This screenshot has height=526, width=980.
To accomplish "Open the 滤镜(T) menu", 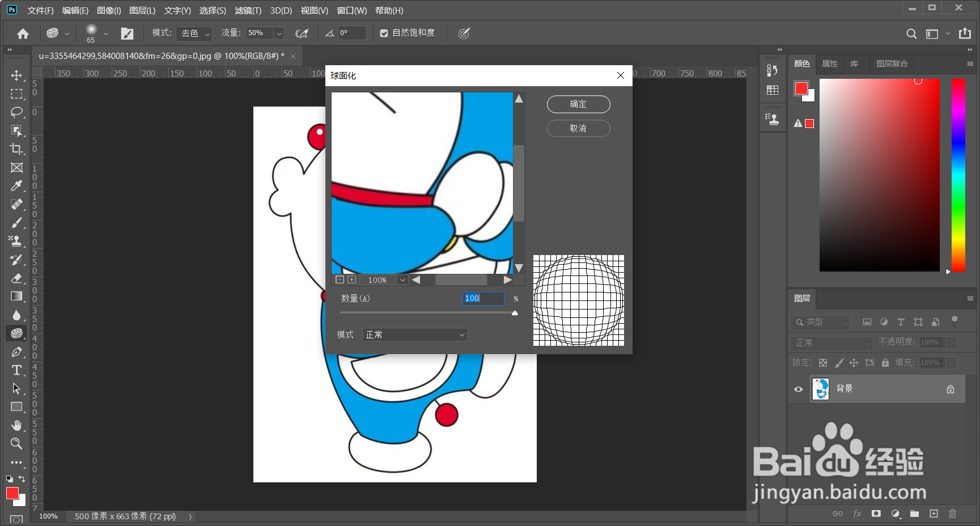I will [x=248, y=11].
